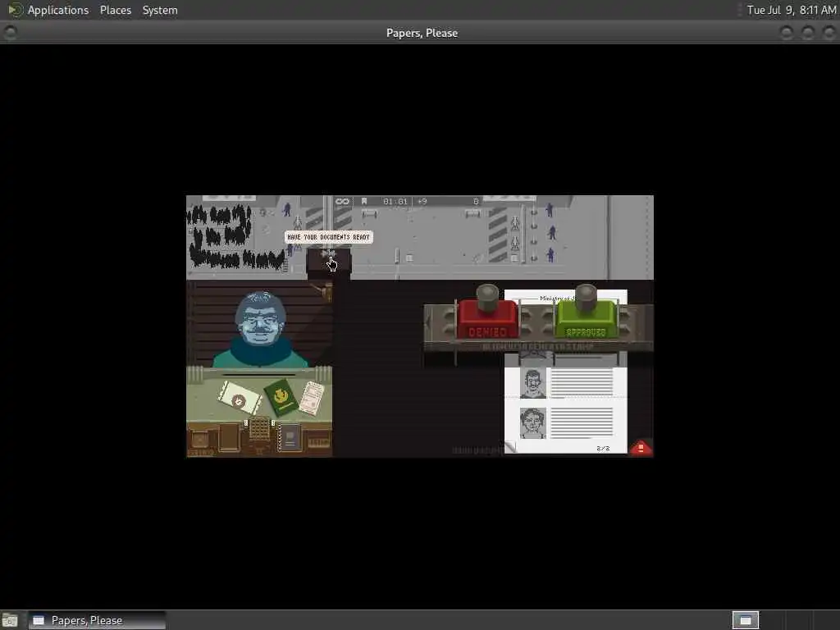Select Papers, Please taskbar entry
Image resolution: width=840 pixels, height=630 pixels.
(x=97, y=620)
